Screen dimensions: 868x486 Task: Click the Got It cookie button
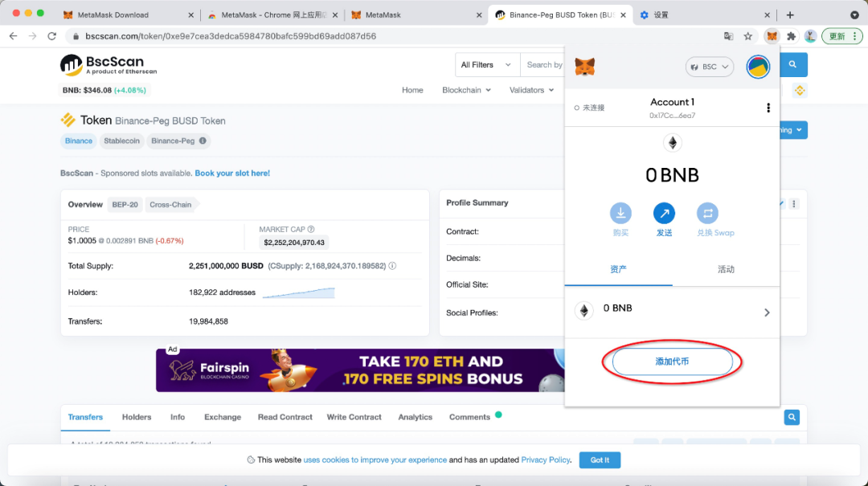click(600, 460)
